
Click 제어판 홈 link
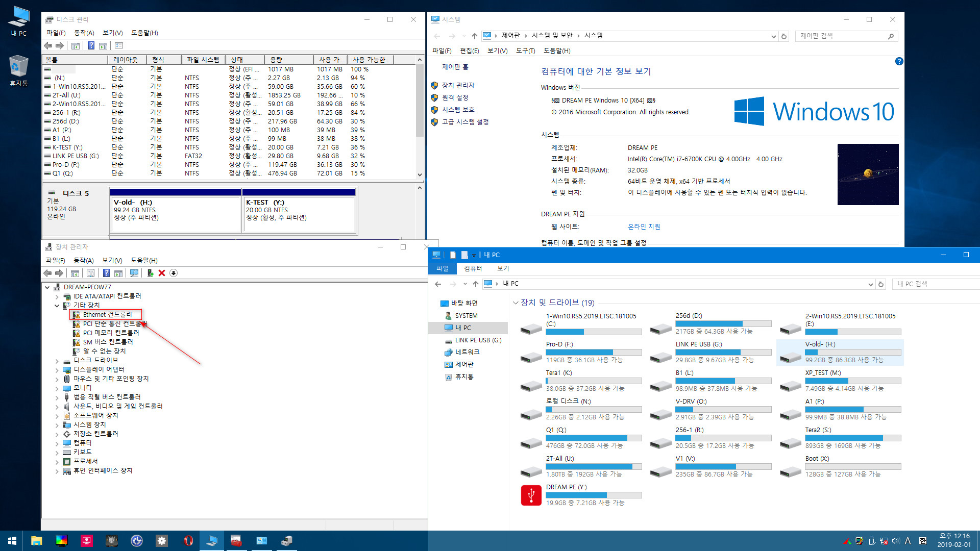point(455,67)
